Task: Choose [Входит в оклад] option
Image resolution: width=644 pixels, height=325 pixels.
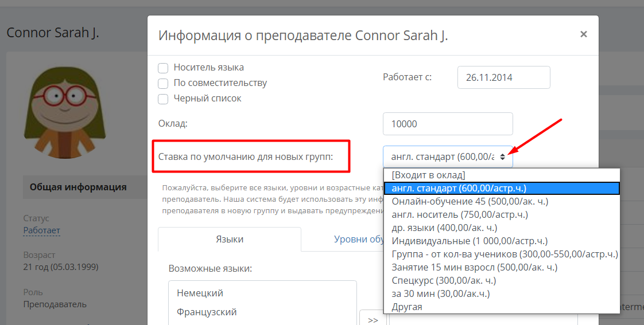Action: pyautogui.click(x=502, y=175)
